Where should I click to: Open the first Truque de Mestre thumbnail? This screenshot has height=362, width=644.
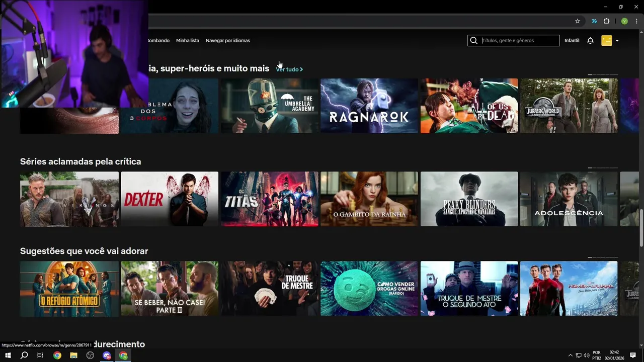(270, 289)
